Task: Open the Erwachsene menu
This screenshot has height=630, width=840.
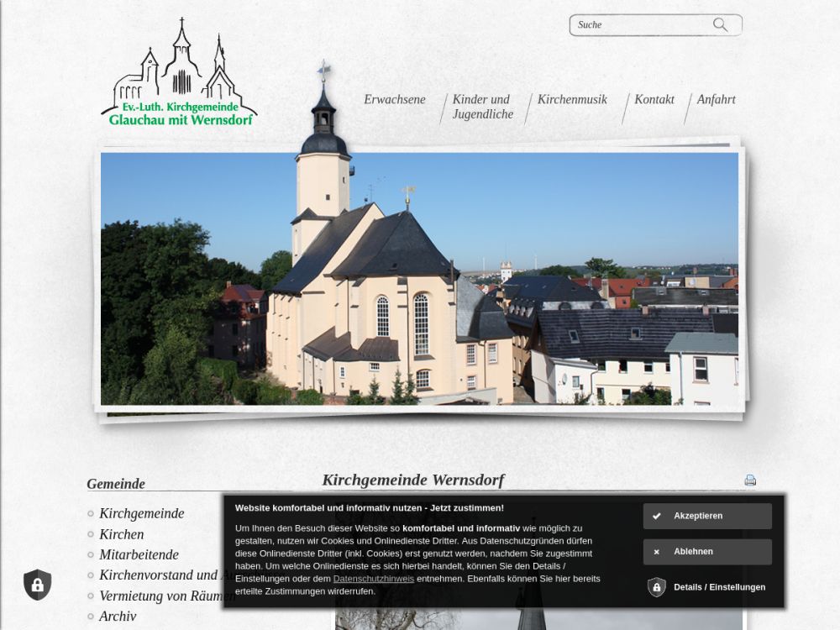Action: [394, 100]
